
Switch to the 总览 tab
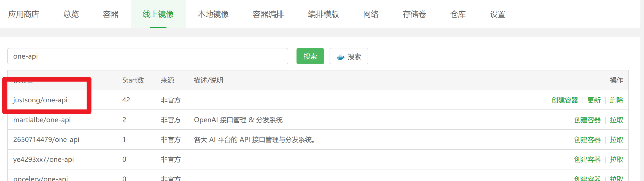(71, 14)
